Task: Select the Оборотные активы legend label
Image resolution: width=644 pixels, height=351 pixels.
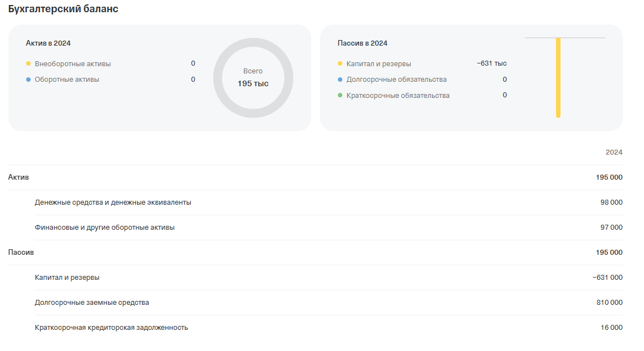Action: click(x=67, y=80)
